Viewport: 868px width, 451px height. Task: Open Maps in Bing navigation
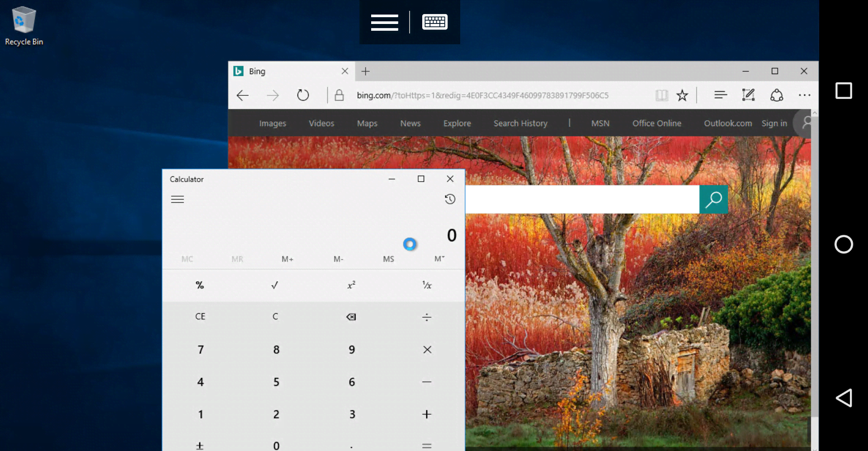pos(367,123)
